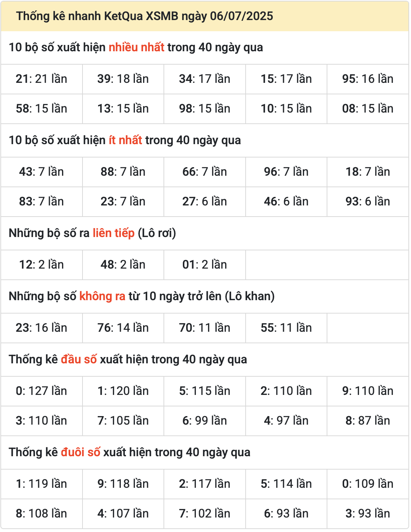The width and height of the screenshot is (411, 532).
Task: Click the cell showing 01: 2 lần
Action: pos(205,265)
